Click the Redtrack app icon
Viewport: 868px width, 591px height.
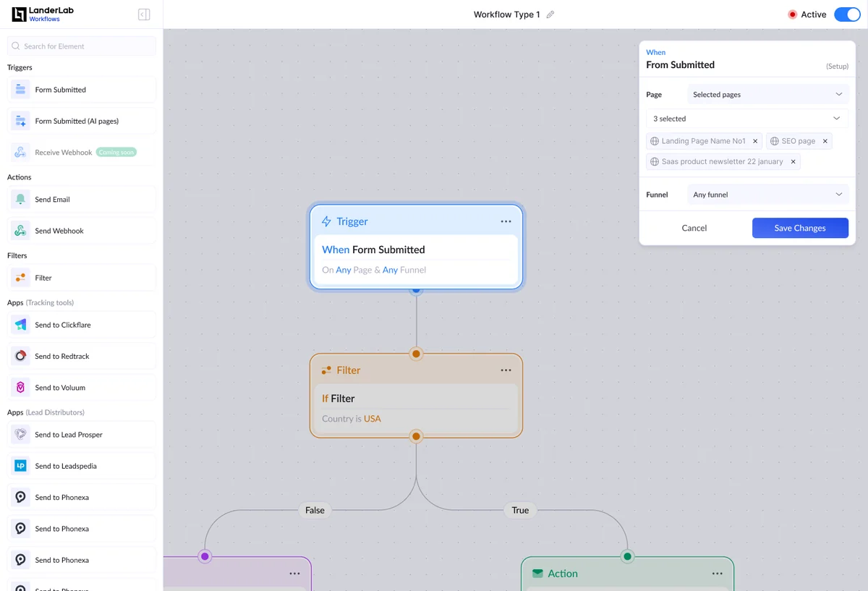pyautogui.click(x=20, y=356)
